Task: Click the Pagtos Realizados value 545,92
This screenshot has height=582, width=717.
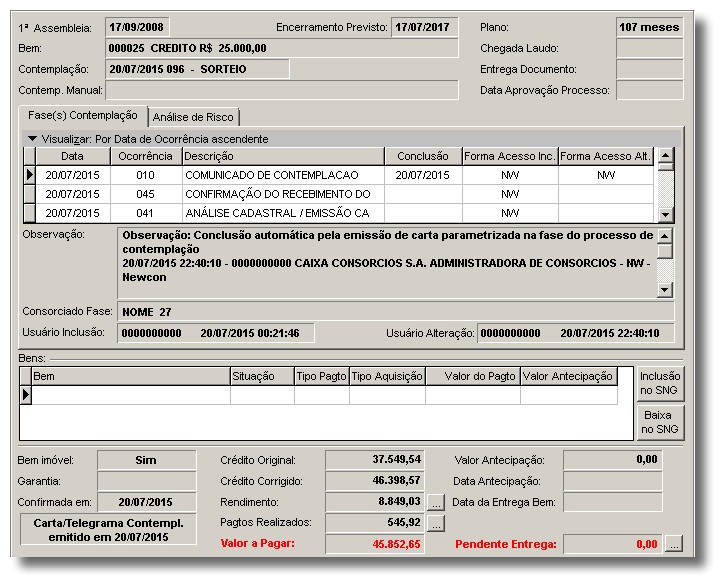Action: pos(375,523)
